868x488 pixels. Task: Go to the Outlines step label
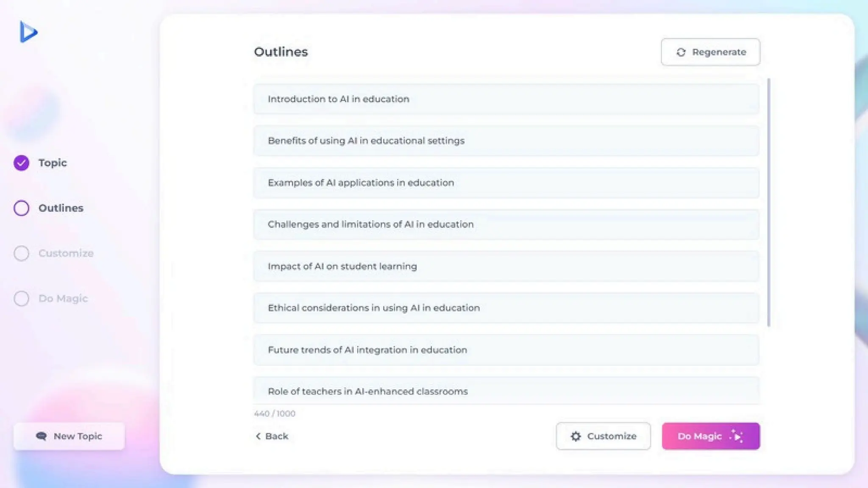(61, 208)
